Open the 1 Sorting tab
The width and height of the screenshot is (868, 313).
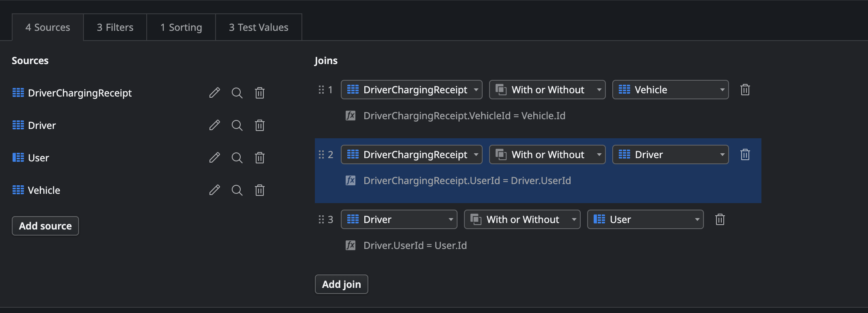coord(181,27)
